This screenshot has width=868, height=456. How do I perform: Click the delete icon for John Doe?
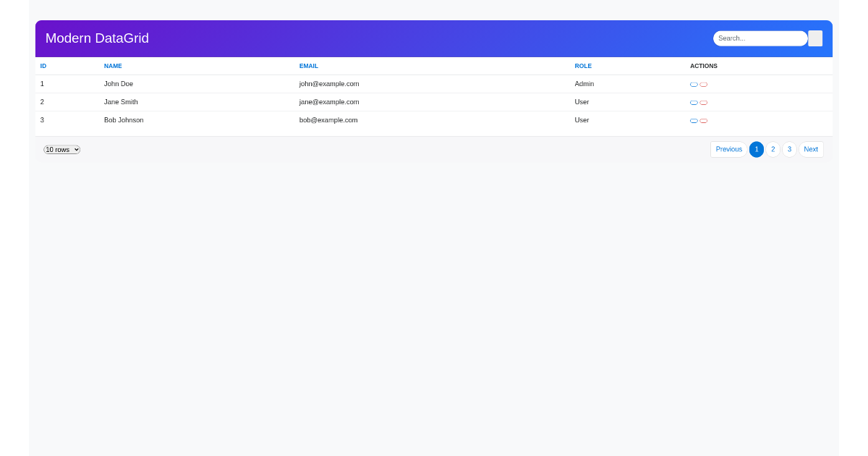point(704,84)
